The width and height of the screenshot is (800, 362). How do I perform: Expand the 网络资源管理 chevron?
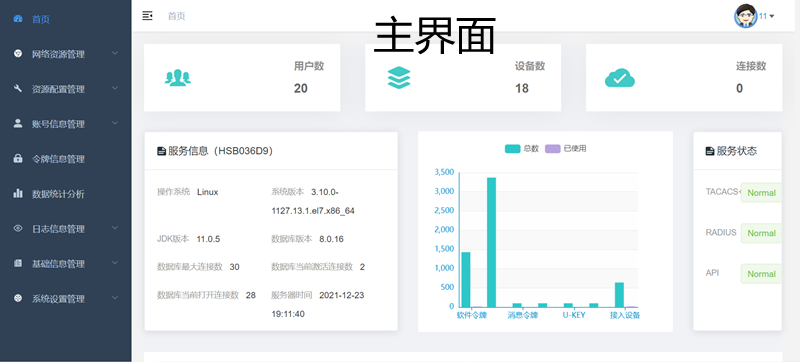115,53
